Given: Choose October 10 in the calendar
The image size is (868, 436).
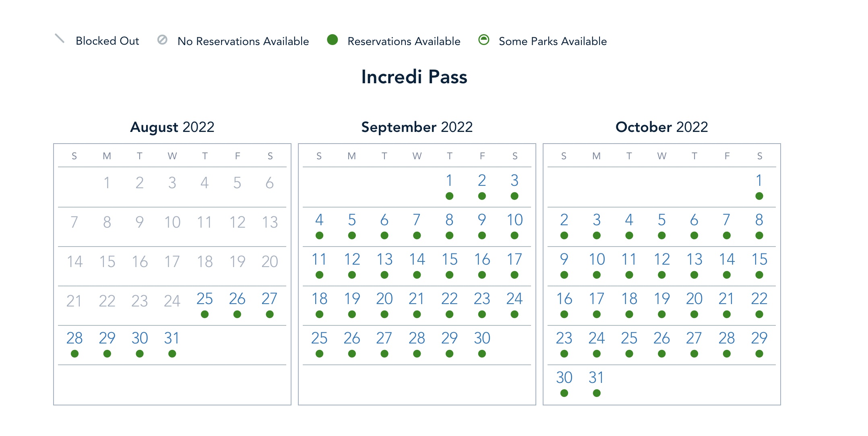Looking at the screenshot, I should coord(597,259).
